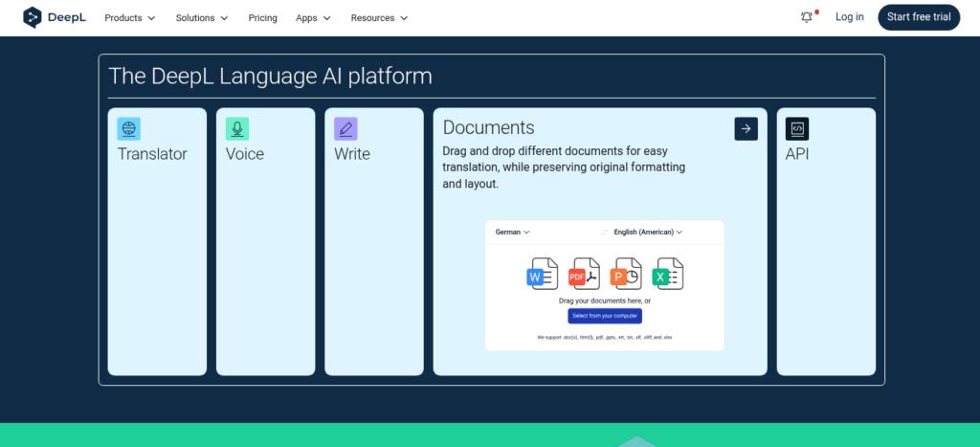Click the PDF file icon

click(x=584, y=274)
